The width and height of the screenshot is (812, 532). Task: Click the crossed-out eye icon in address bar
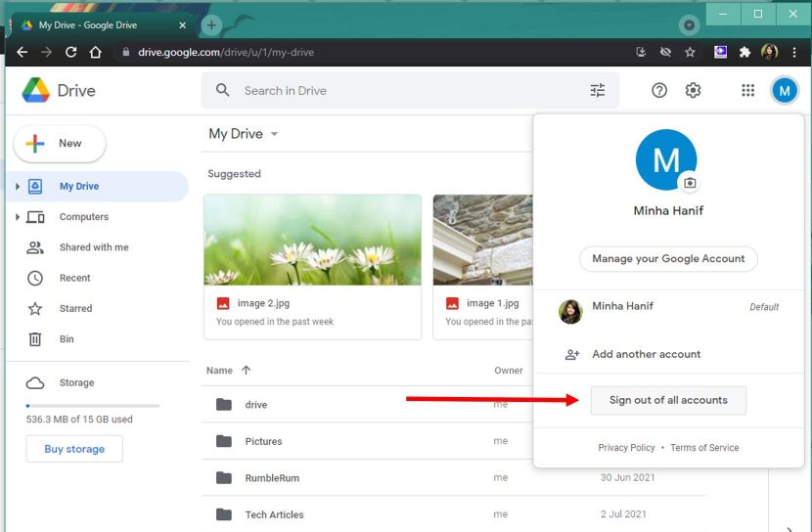(x=665, y=52)
